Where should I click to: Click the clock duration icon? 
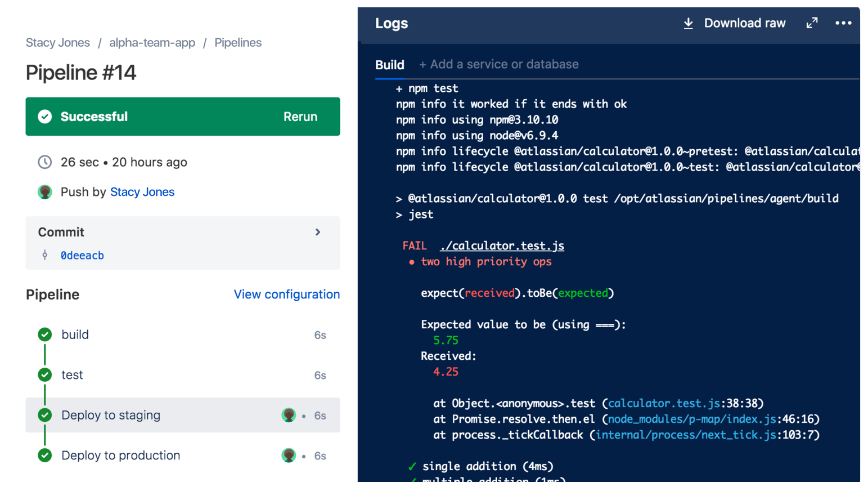45,162
